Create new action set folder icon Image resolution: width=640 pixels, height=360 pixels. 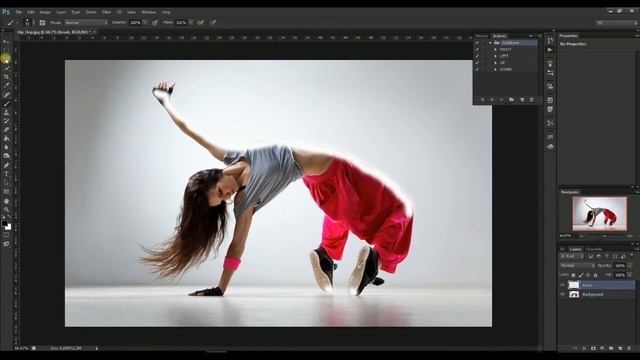pyautogui.click(x=511, y=100)
